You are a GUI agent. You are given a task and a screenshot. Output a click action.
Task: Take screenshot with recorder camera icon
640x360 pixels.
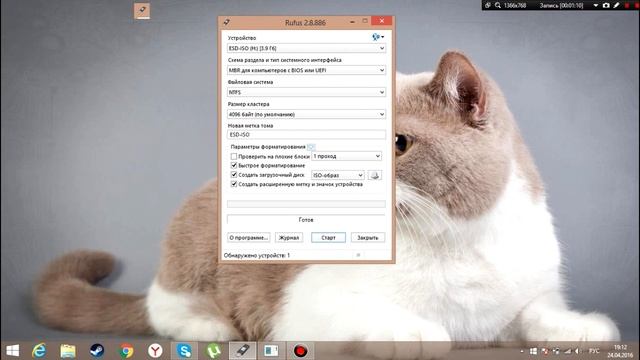click(x=606, y=5)
